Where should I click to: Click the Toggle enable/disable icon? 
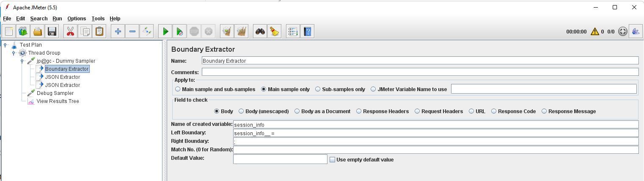coord(147,31)
